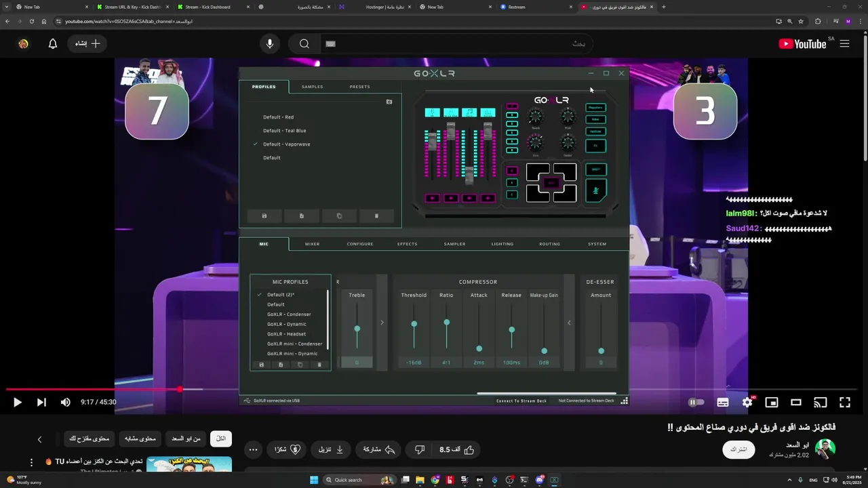Open the account avatar menu
Viewport: 868px width, 488px height.
23,43
